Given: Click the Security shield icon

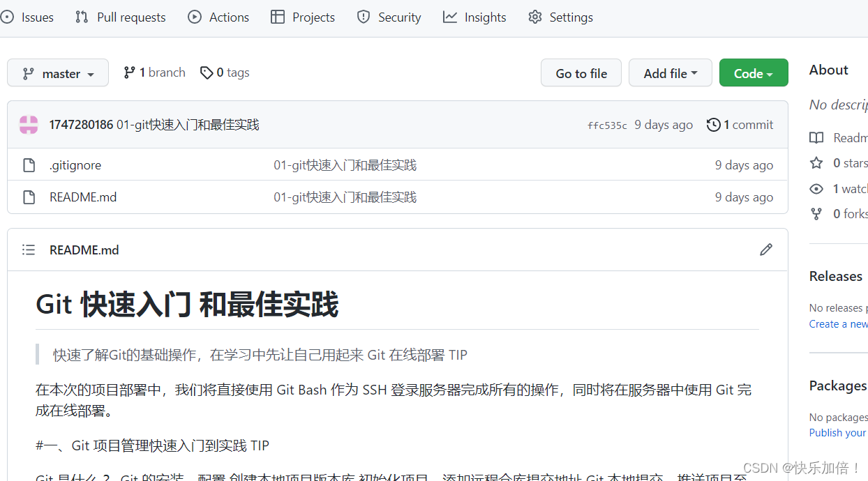Looking at the screenshot, I should pyautogui.click(x=364, y=17).
